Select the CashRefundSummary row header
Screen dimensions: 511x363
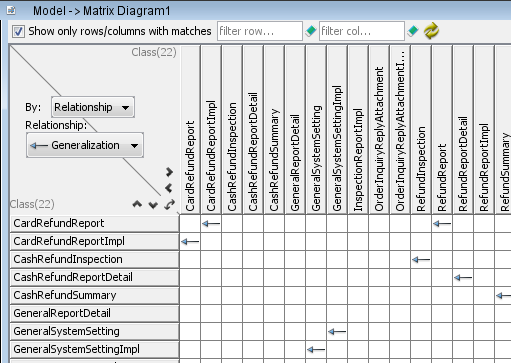click(95, 295)
